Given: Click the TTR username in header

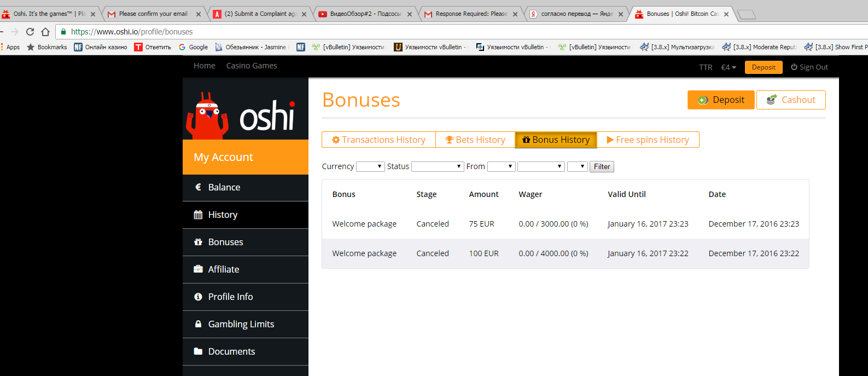Looking at the screenshot, I should [706, 67].
